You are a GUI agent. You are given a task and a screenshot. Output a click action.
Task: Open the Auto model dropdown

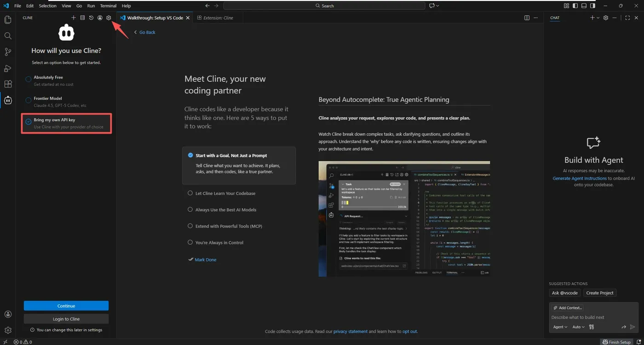578,327
